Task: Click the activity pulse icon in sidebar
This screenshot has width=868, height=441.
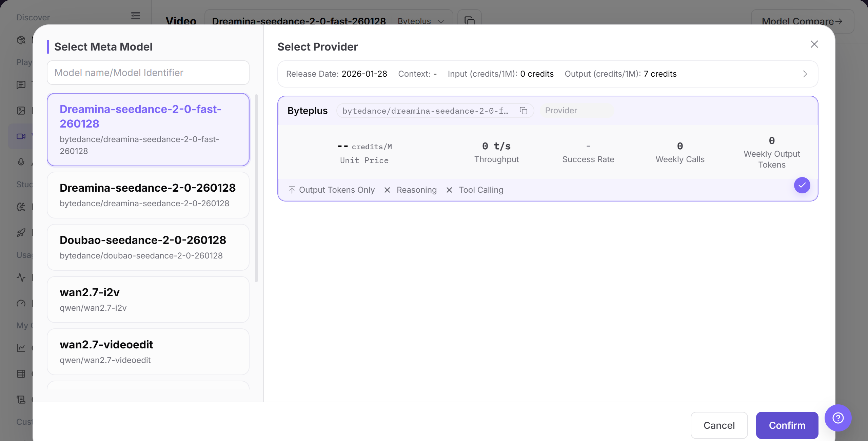Action: (x=21, y=277)
